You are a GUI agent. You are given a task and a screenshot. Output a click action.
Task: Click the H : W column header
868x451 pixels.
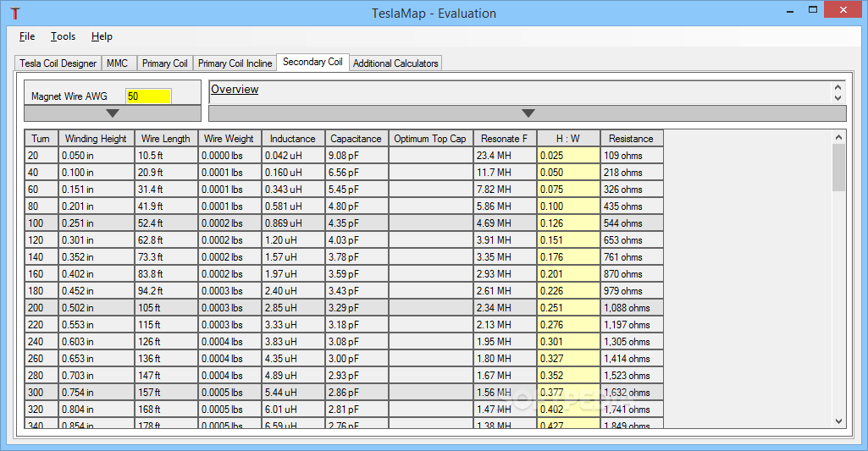tap(568, 138)
